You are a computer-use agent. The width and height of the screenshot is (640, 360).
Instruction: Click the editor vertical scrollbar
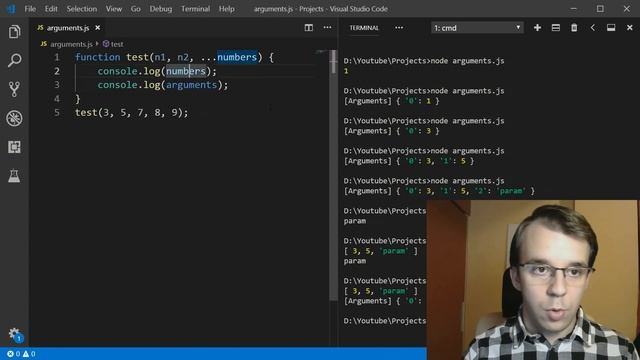tap(333, 176)
